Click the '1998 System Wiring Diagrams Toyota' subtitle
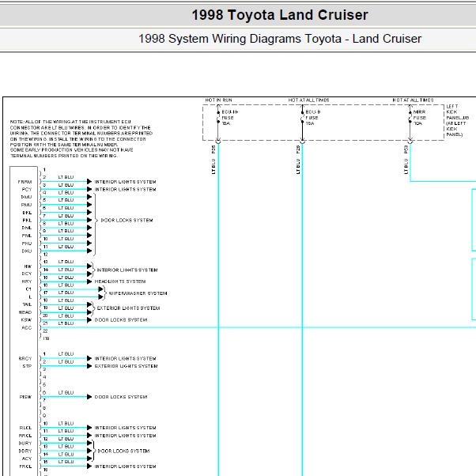The image size is (476, 476). (280, 39)
